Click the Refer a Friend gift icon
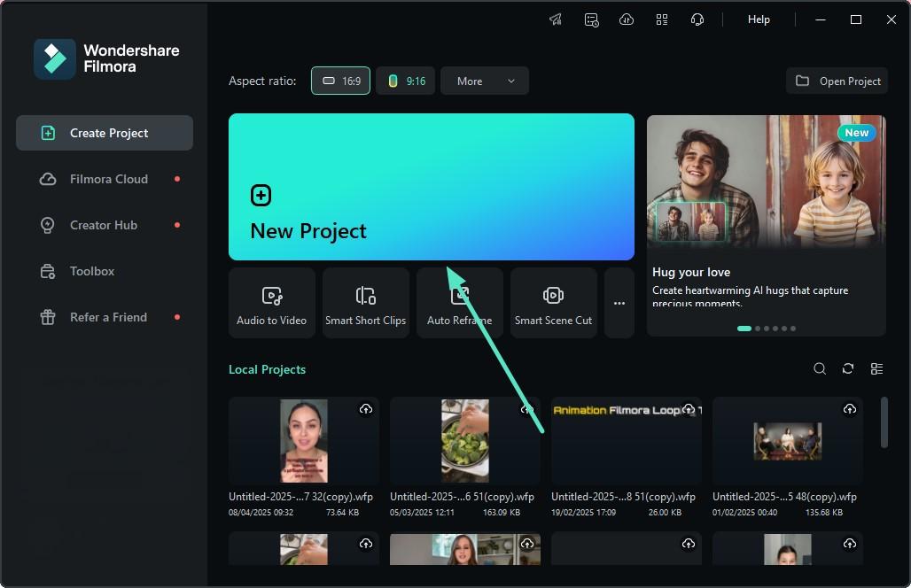 [x=48, y=317]
